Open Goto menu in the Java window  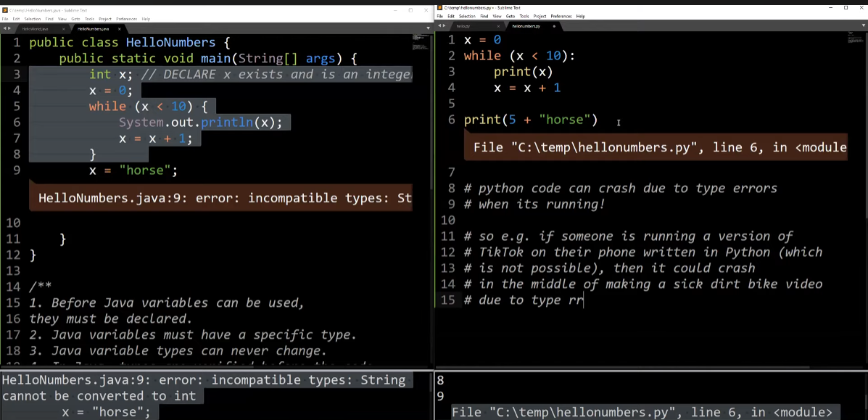point(75,18)
